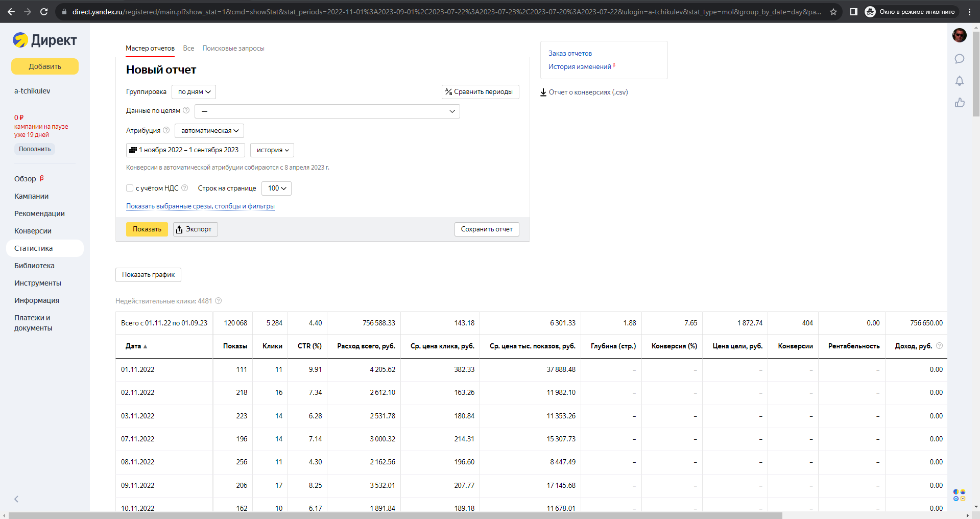Viewport: 980px width, 519px height.
Task: Click the horizontal scrollbar at the bottom
Action: [396, 515]
